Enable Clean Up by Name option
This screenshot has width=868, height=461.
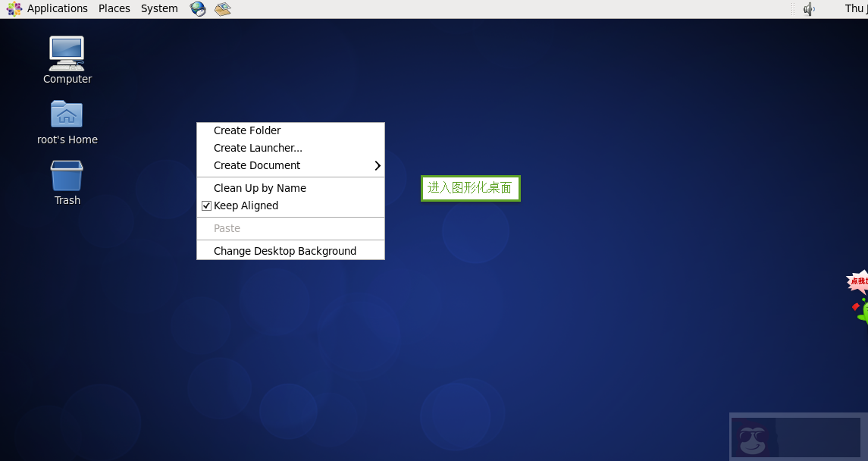(x=260, y=187)
